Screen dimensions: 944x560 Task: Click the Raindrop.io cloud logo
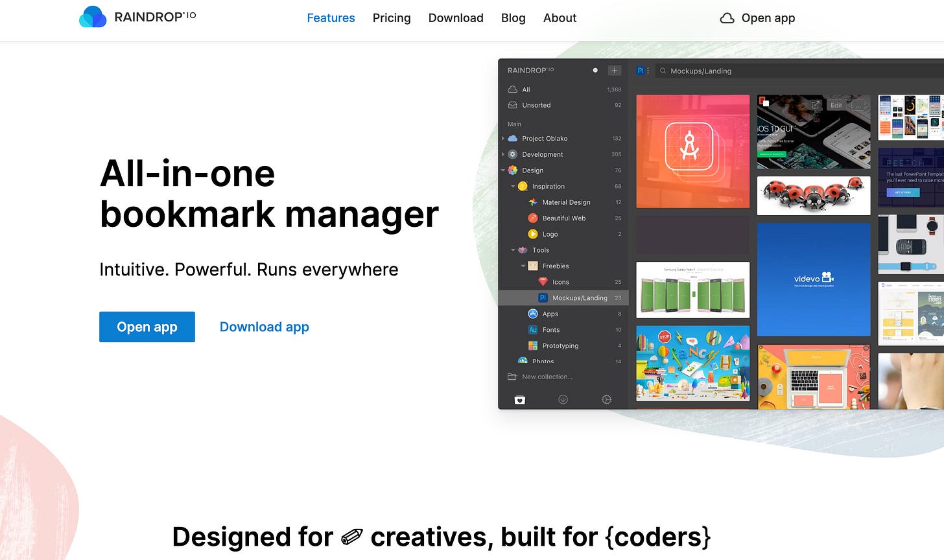pyautogui.click(x=93, y=17)
